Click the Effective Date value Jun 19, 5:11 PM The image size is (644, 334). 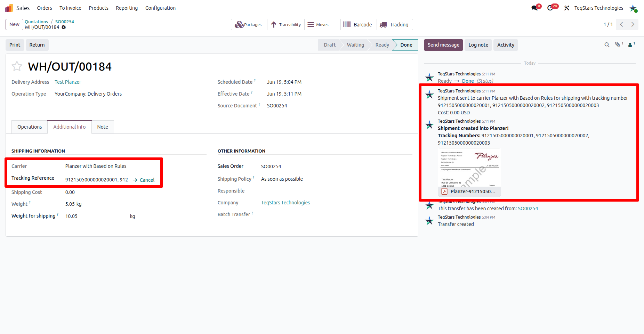pyautogui.click(x=284, y=94)
